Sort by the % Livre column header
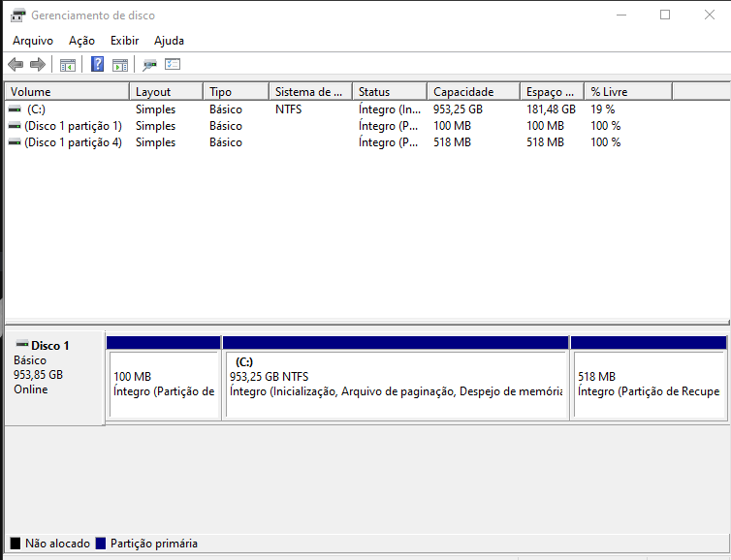The image size is (731, 560). click(628, 92)
